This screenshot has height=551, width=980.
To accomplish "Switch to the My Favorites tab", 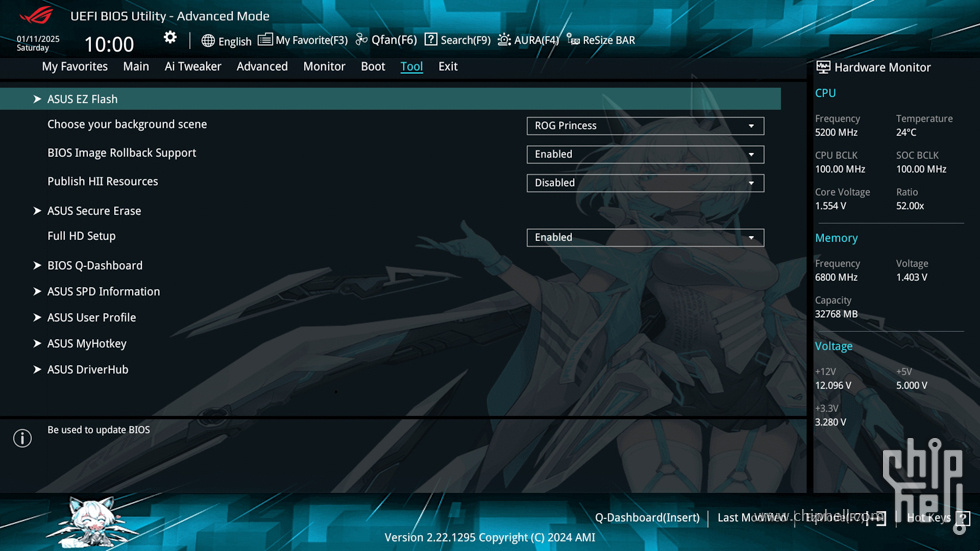I will (74, 66).
